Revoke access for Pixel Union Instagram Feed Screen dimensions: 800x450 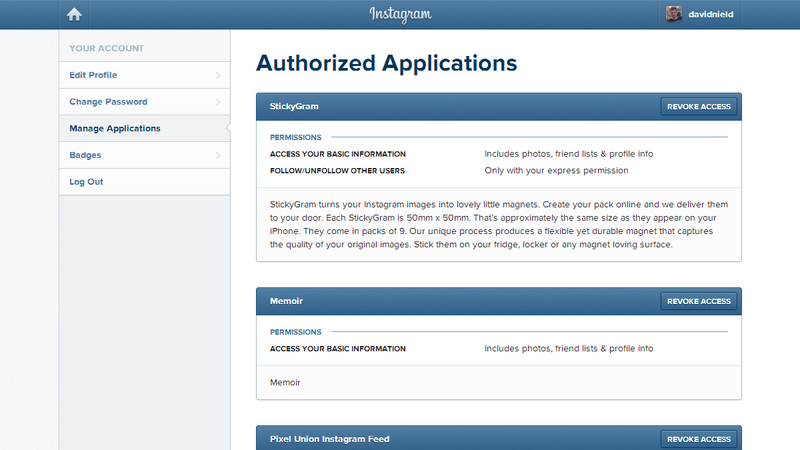coord(698,439)
